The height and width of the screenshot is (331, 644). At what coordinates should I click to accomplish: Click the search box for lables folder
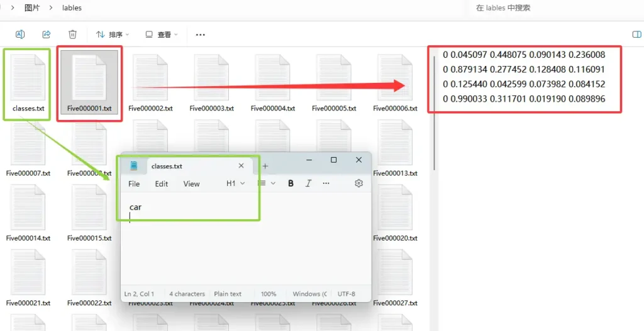coord(553,8)
